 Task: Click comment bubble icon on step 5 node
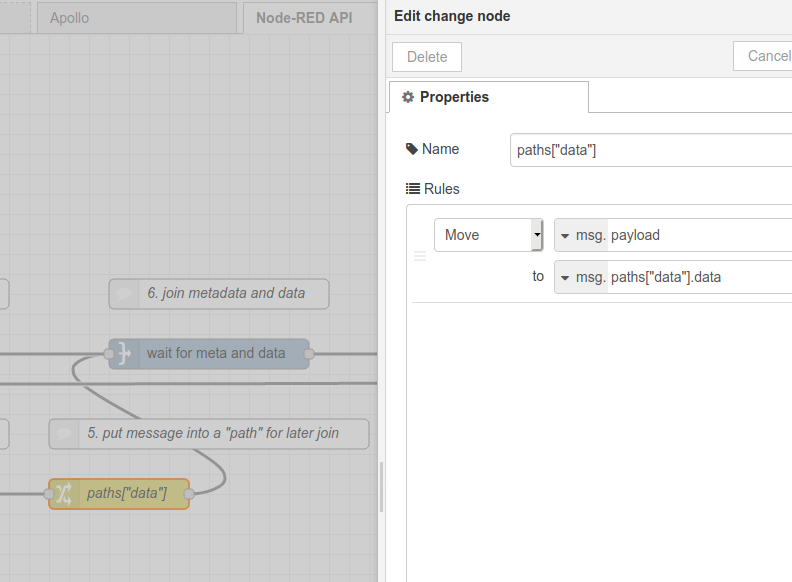64,434
